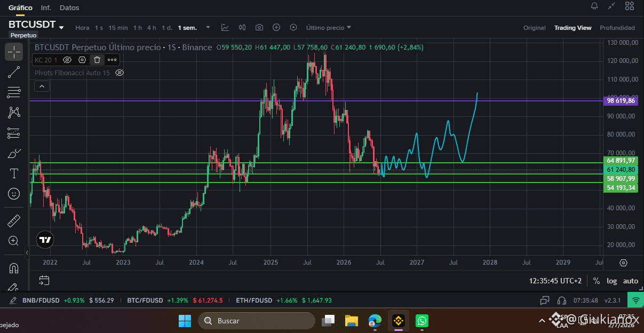Select the trend line drawing tool
The image size is (644, 333).
(14, 72)
